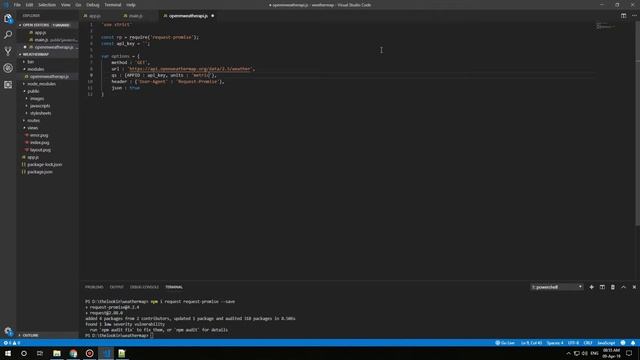Click the New Terminal plus icon

(591, 287)
